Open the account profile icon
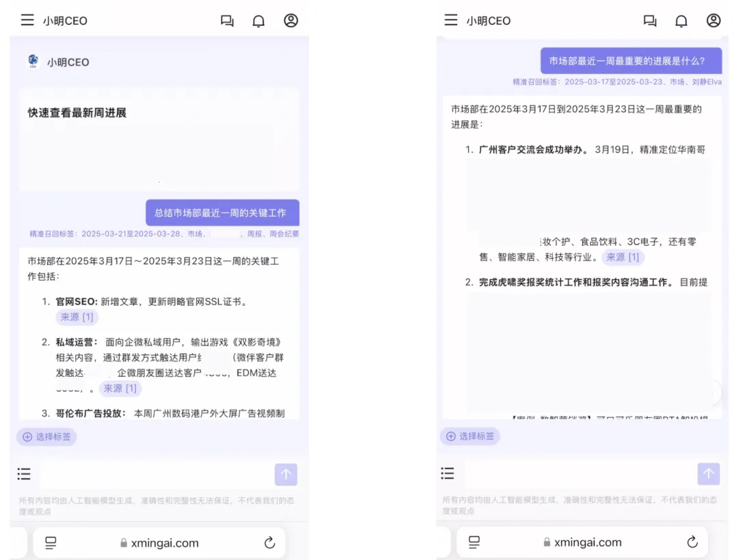The image size is (738, 560). click(x=290, y=20)
